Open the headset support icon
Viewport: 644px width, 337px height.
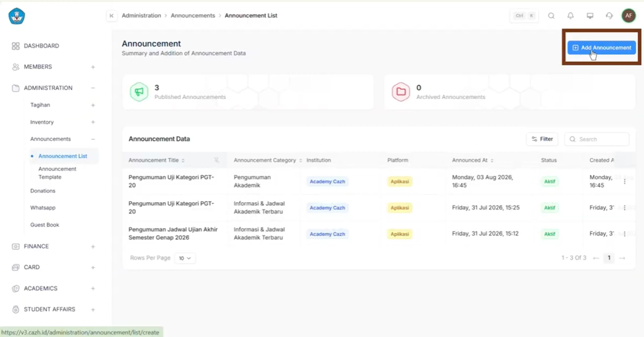pyautogui.click(x=609, y=16)
